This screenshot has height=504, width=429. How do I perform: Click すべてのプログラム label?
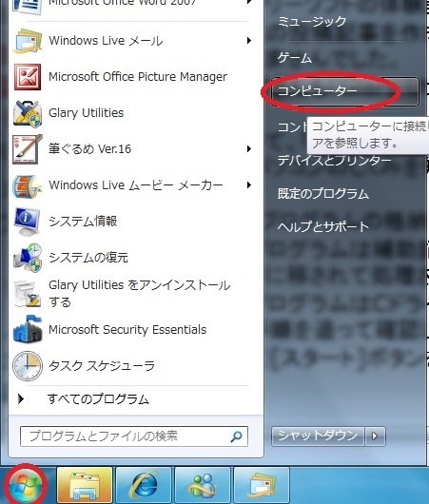coord(98,398)
